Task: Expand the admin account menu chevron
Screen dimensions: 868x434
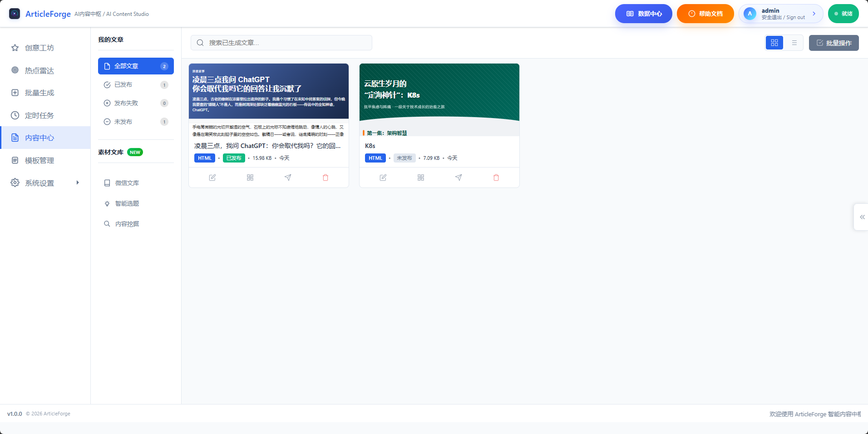Action: (814, 14)
